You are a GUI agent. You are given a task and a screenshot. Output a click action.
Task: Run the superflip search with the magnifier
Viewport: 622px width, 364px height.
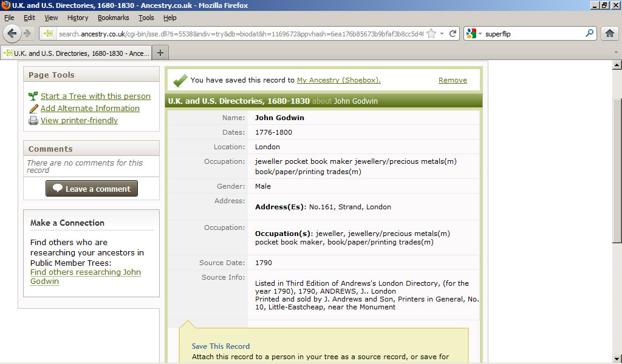click(x=590, y=33)
